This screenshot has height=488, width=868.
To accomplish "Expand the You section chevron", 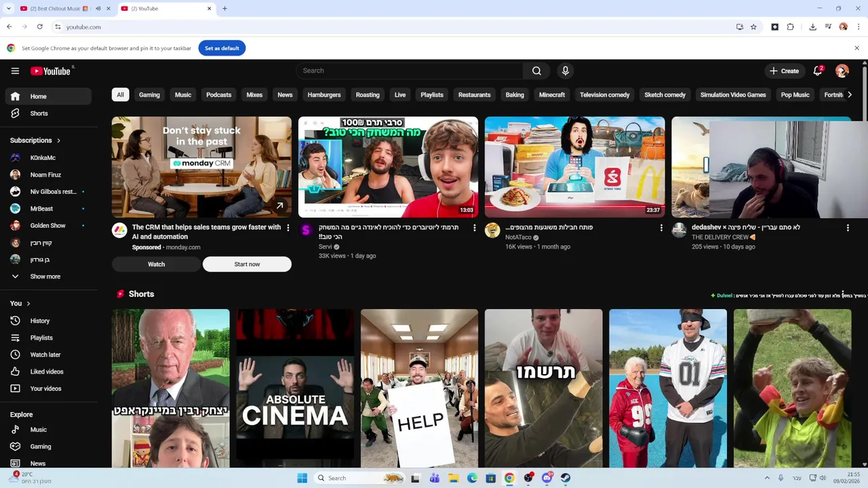I will coord(28,304).
